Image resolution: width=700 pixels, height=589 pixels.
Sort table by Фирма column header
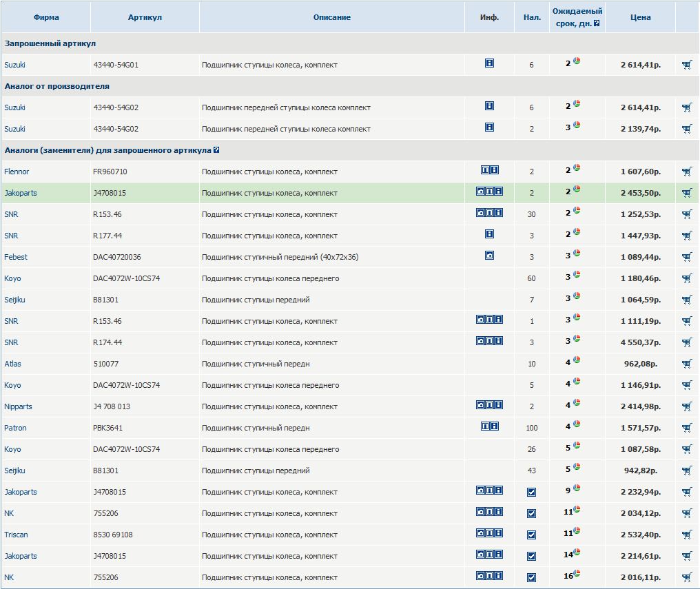click(46, 17)
